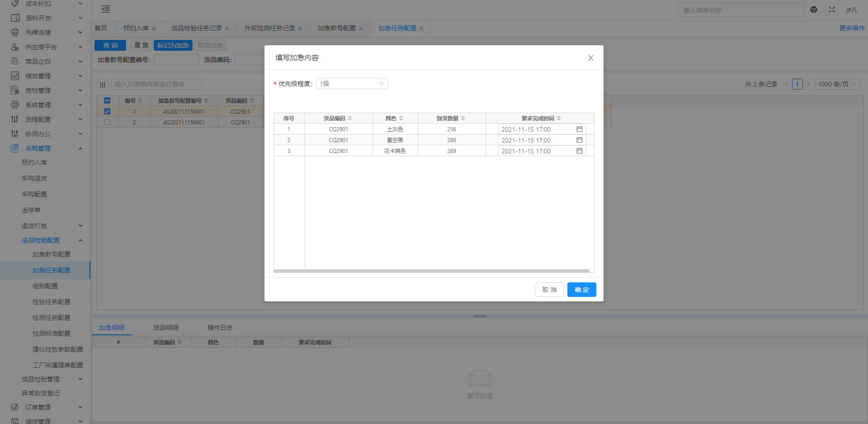The width and height of the screenshot is (868, 424).
Task: Sort by 到货数量 column sort icon
Action: (463, 119)
